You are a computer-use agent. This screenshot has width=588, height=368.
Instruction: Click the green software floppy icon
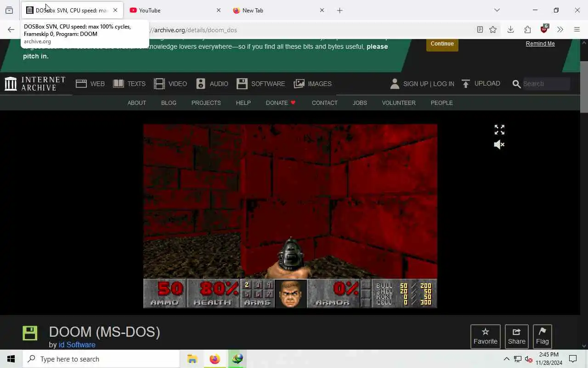[30, 333]
